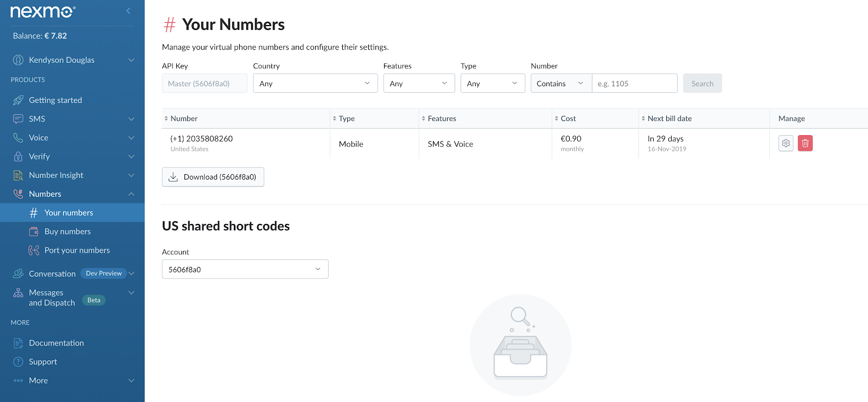868x402 pixels.
Task: Click the Number Insight document icon
Action: click(x=18, y=175)
